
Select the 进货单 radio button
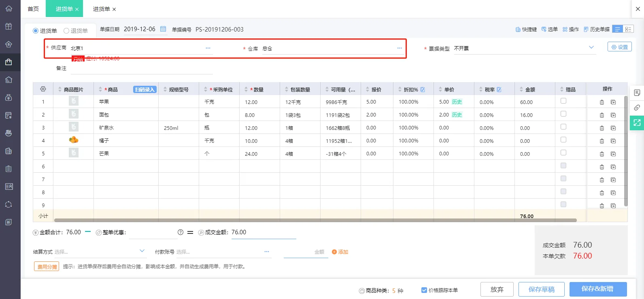tap(36, 31)
